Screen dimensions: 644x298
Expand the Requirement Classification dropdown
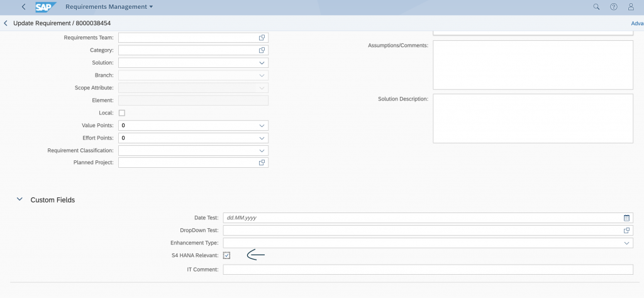coord(262,151)
